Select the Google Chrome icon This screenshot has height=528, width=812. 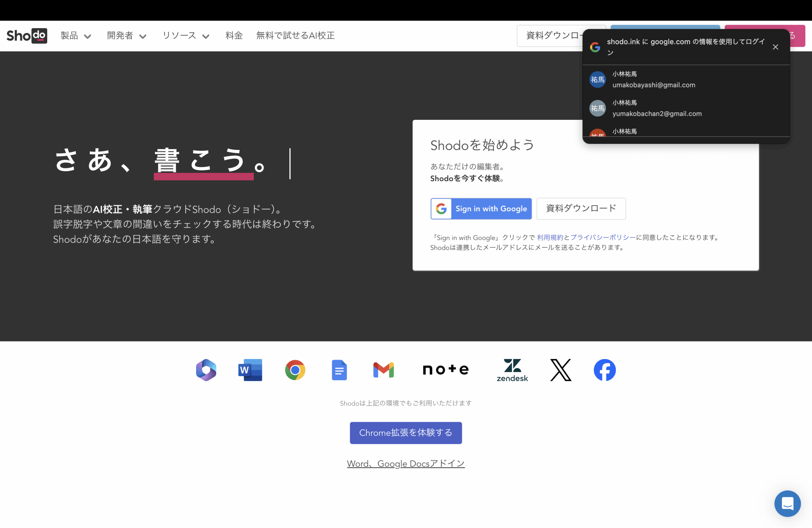coord(295,370)
